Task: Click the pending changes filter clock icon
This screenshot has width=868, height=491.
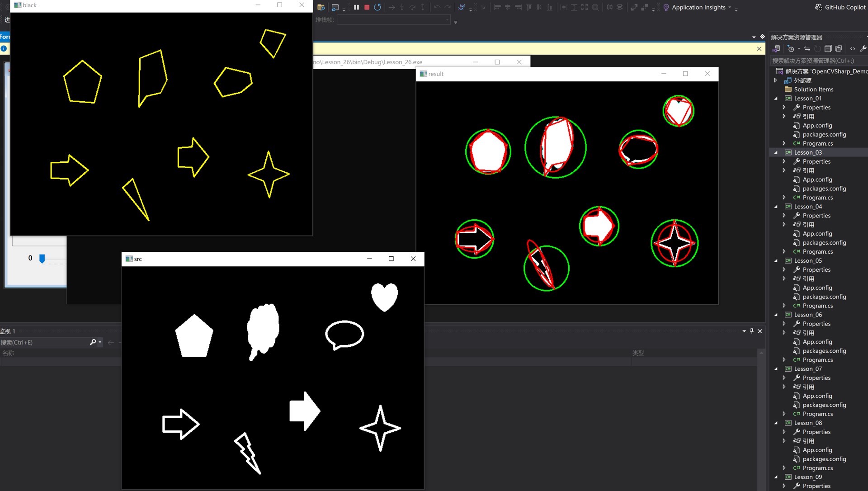Action: coord(791,49)
